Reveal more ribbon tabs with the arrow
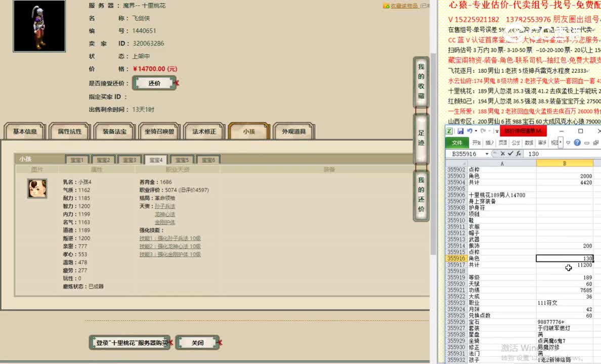Viewport: 601px width, 364px height. click(x=561, y=143)
